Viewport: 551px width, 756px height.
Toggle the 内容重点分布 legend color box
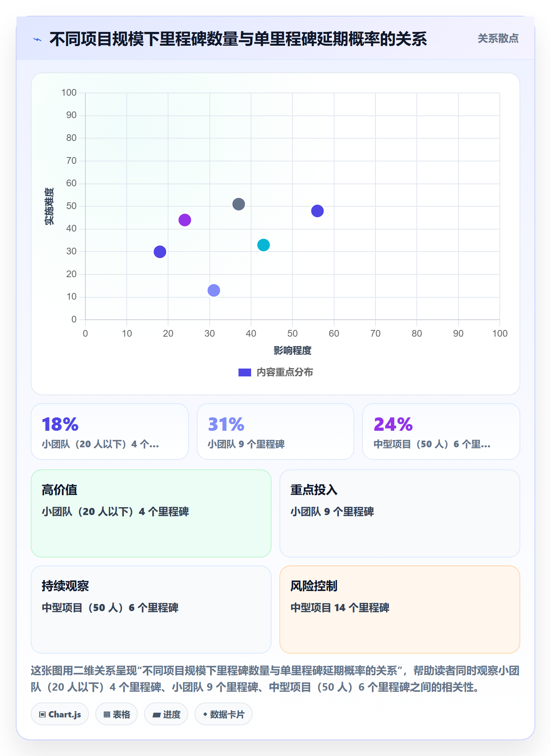pos(244,372)
